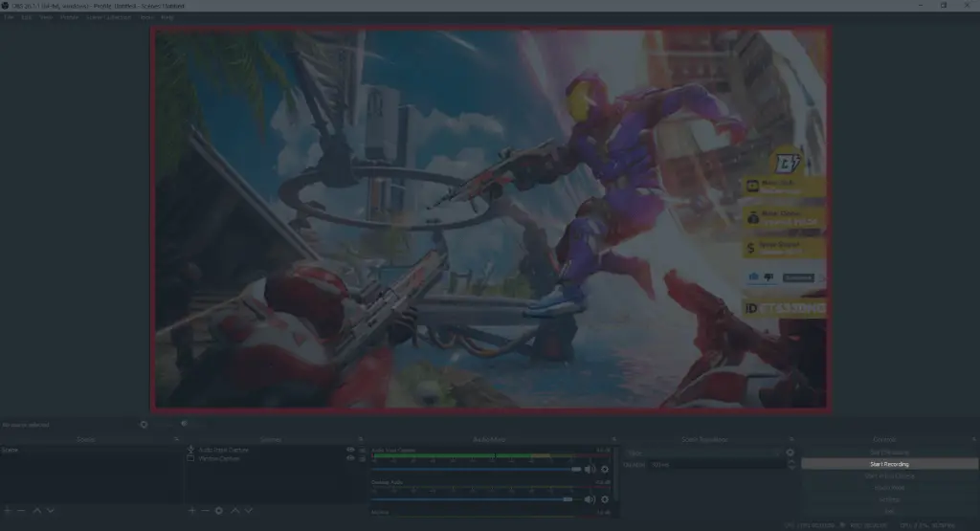The width and height of the screenshot is (980, 531).
Task: Open the View menu
Action: (46, 17)
